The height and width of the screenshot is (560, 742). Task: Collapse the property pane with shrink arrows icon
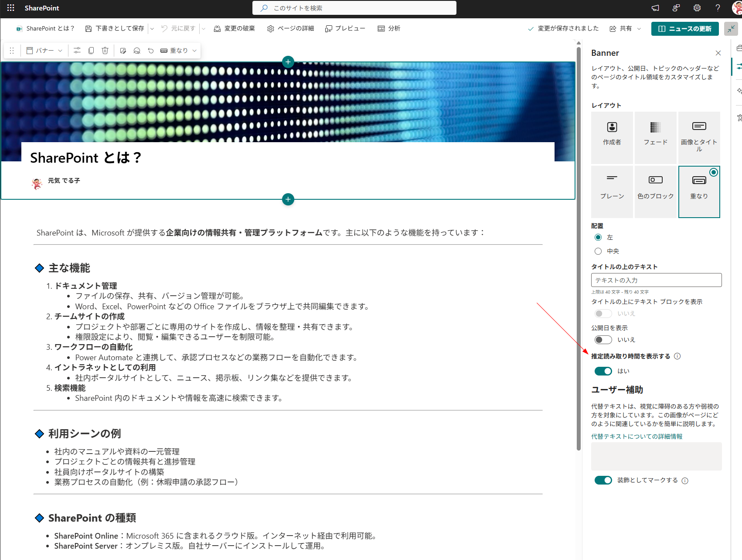click(x=731, y=29)
